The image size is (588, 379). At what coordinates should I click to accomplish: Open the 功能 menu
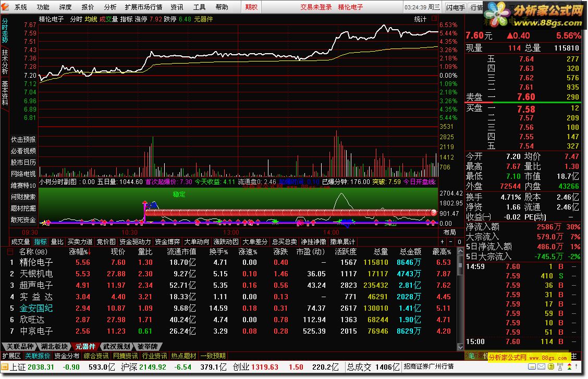[43, 7]
